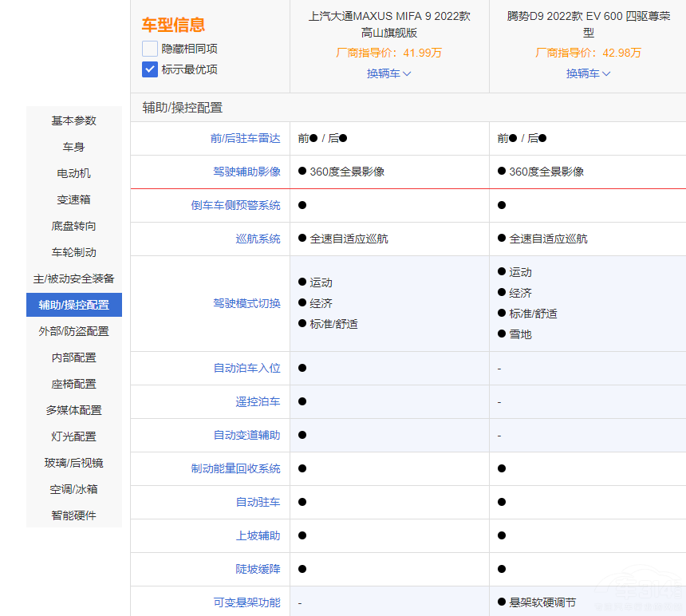Uncheck the 标示最优项 checkbox
Viewport: 686px width, 616px height.
(x=150, y=69)
